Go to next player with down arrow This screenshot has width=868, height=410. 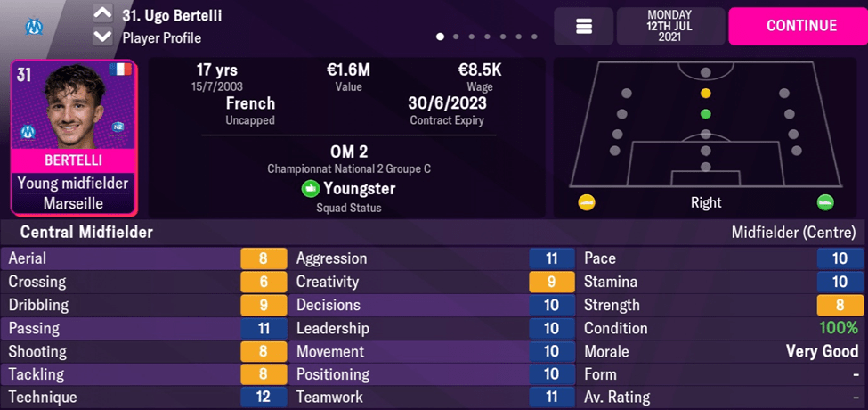(102, 37)
